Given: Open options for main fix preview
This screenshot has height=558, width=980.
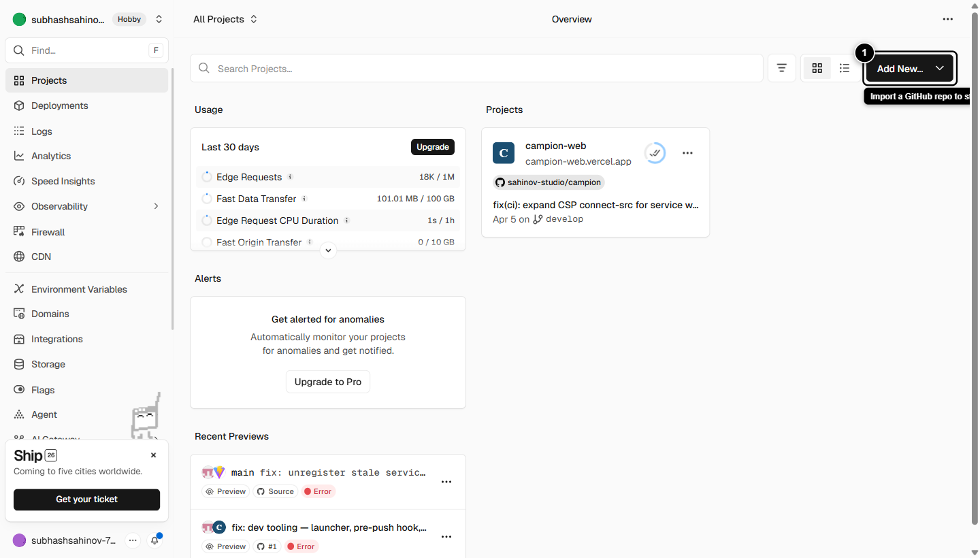Looking at the screenshot, I should pos(446,482).
